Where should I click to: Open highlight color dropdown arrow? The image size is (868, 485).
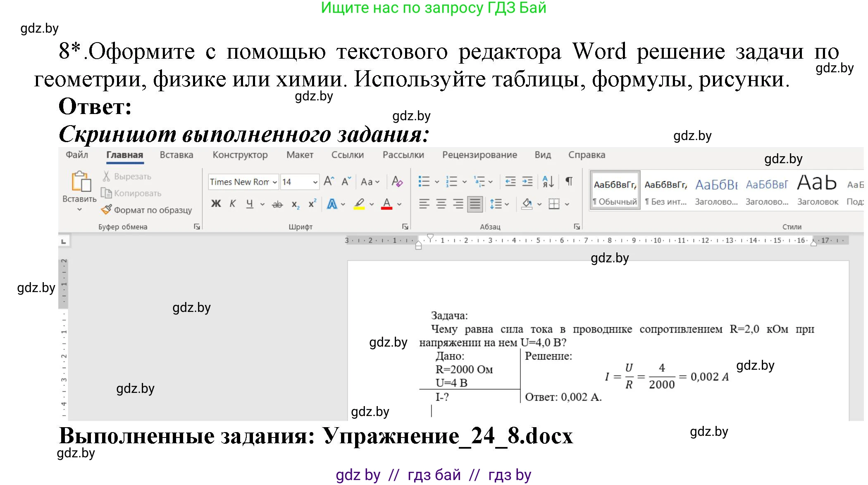click(x=371, y=204)
